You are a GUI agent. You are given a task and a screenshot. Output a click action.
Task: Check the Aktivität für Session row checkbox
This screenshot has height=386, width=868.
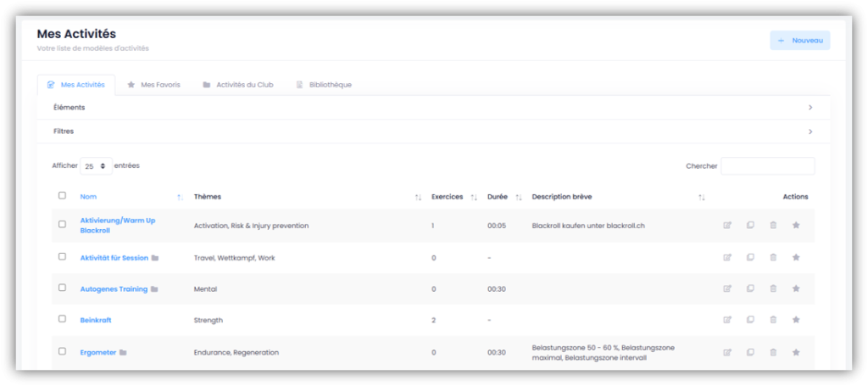[x=62, y=256]
